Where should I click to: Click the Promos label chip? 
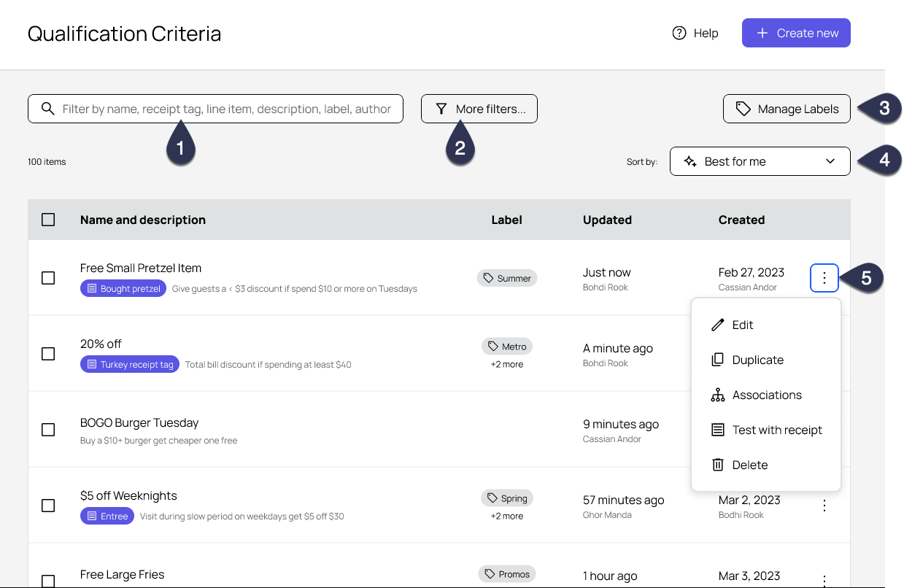click(507, 574)
